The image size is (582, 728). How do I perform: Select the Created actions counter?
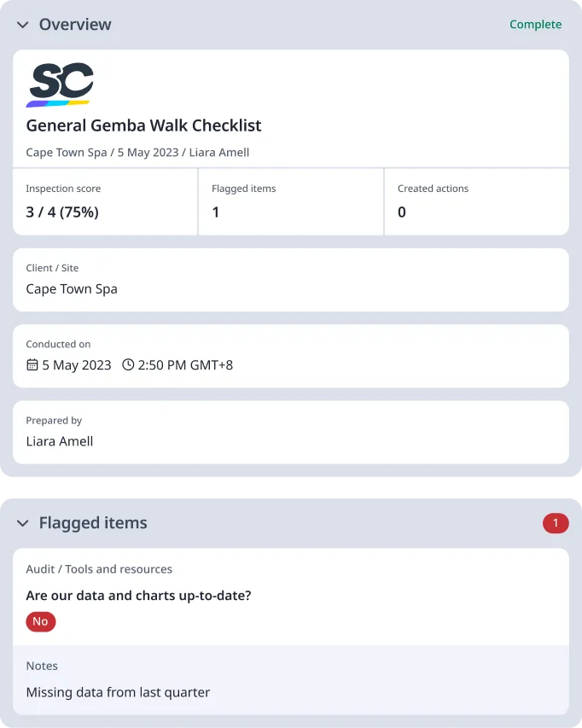point(402,213)
